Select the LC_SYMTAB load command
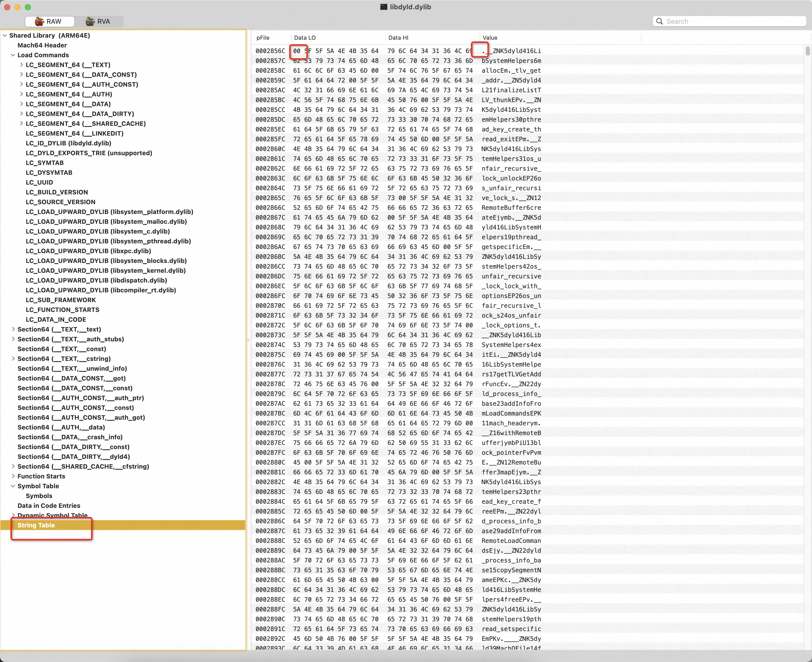 [x=45, y=163]
